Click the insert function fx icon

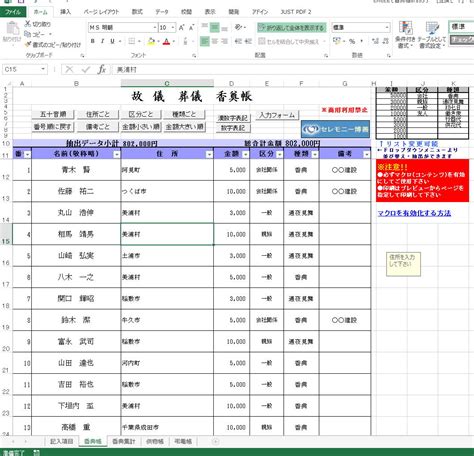(x=102, y=69)
